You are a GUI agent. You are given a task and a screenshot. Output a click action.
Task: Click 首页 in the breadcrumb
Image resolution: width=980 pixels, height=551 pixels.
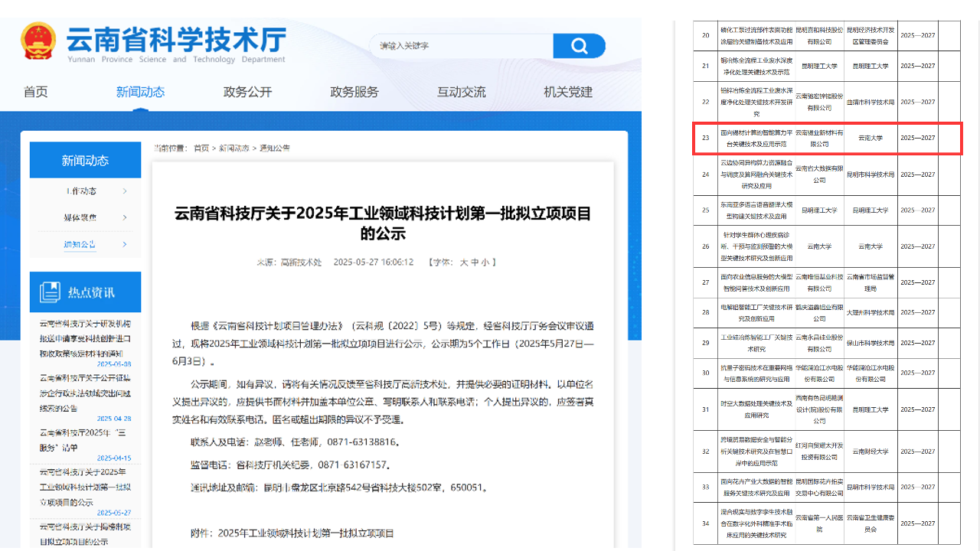201,148
